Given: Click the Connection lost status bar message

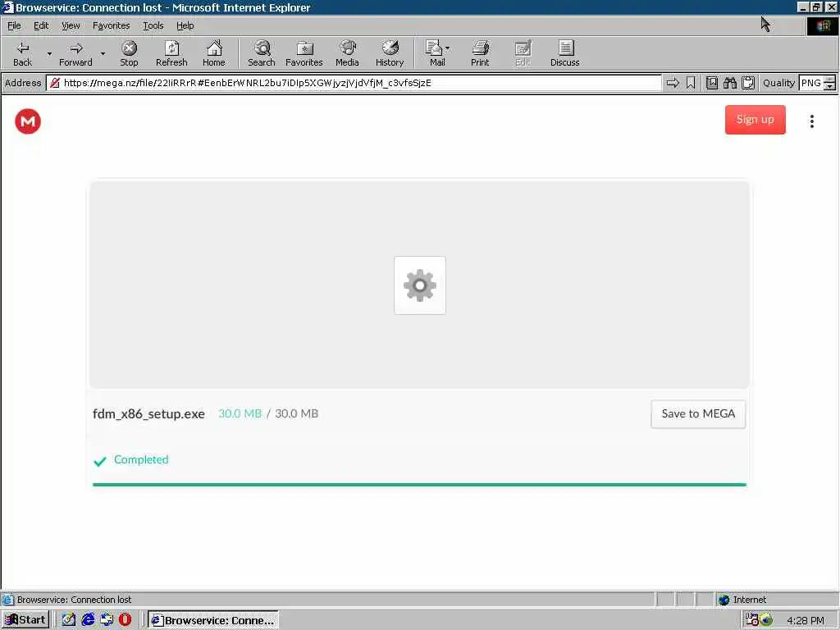Looking at the screenshot, I should click(x=74, y=600).
